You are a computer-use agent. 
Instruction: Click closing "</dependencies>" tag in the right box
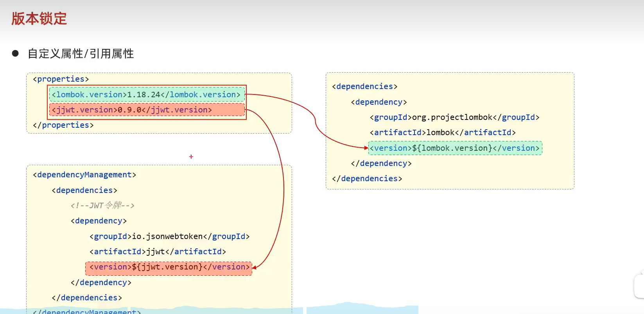tap(367, 178)
